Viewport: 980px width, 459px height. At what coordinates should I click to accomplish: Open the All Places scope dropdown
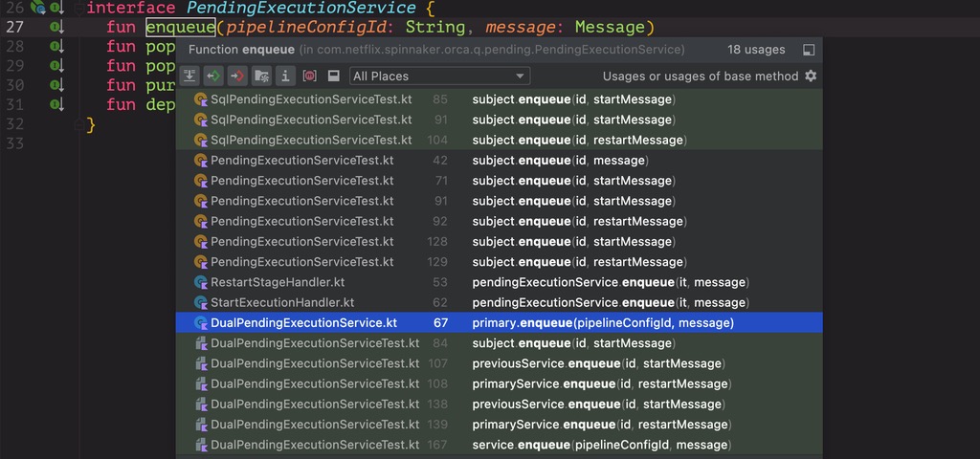(x=439, y=76)
